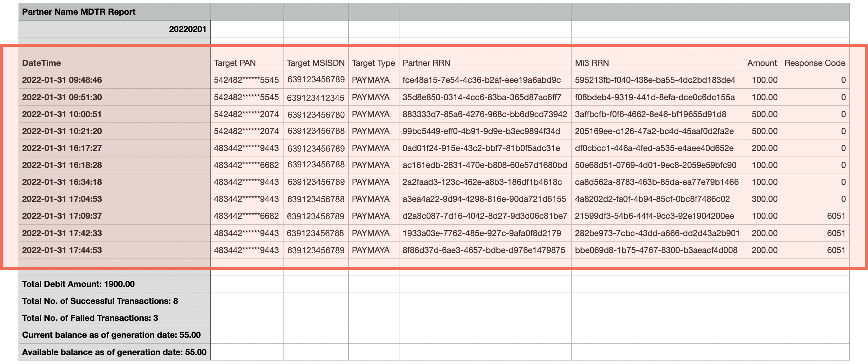This screenshot has height=364, width=868.
Task: Click the timestamp cell 2022-01-31 09:48:46
Action: (x=62, y=80)
